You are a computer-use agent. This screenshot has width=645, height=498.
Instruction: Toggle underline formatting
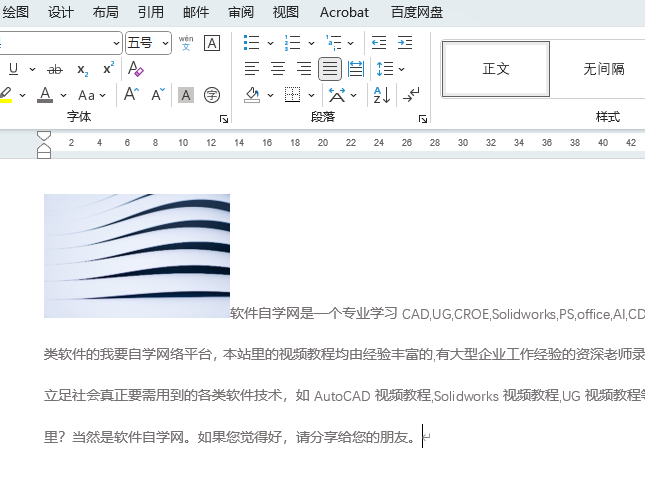(14, 69)
